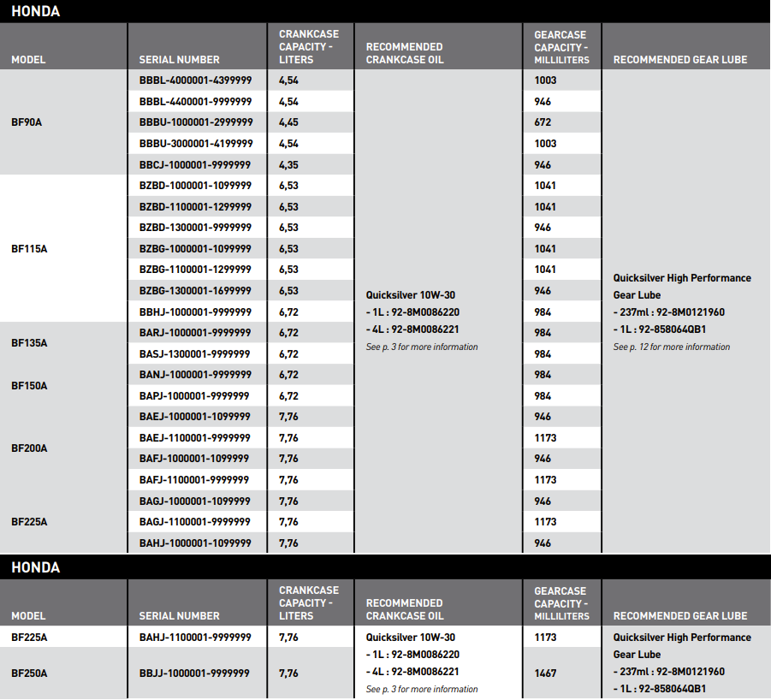Click the upper table's RECOMMENDED GEAR LUBE header
This screenshot has height=700, width=771.
pyautogui.click(x=680, y=60)
